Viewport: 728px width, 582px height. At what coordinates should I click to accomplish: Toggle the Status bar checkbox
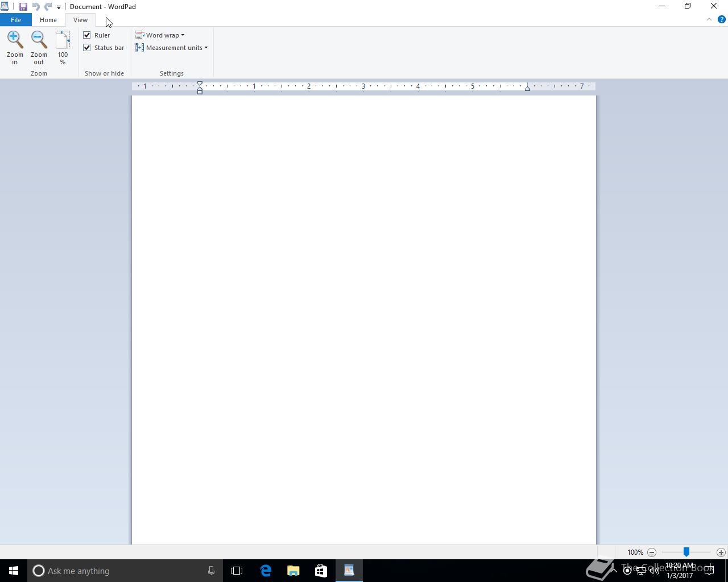(x=87, y=48)
